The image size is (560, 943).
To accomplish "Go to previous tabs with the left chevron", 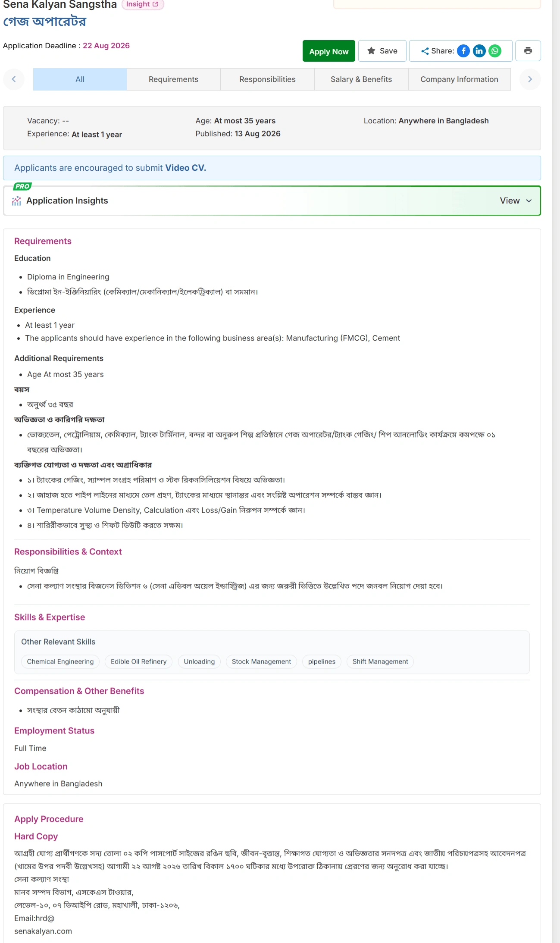I will click(x=14, y=79).
